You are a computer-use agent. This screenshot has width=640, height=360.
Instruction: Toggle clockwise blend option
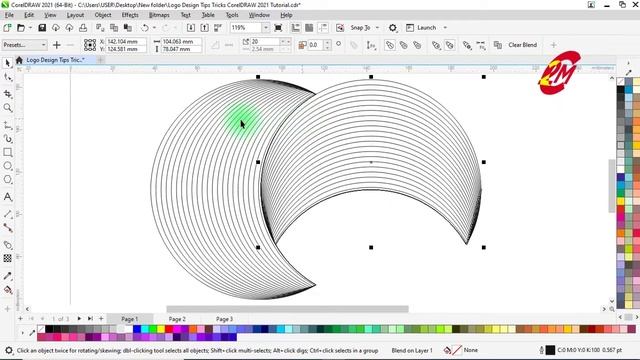pyautogui.click(x=403, y=45)
